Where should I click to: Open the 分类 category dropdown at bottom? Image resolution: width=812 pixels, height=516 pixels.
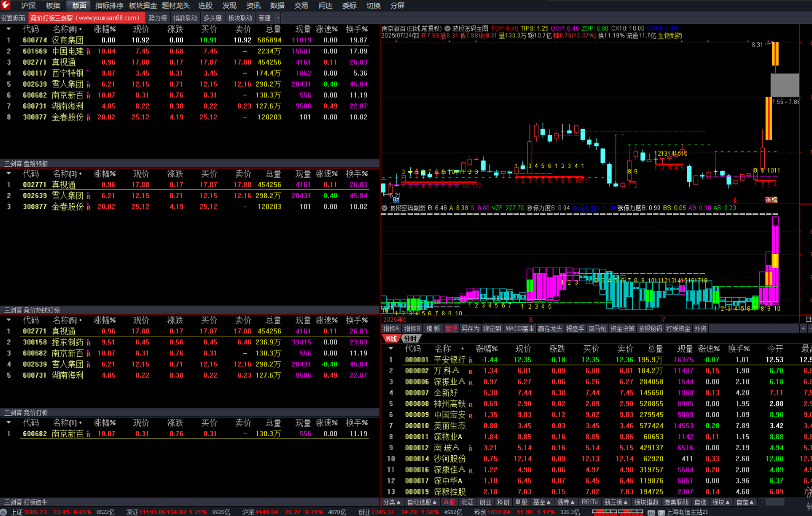391,502
